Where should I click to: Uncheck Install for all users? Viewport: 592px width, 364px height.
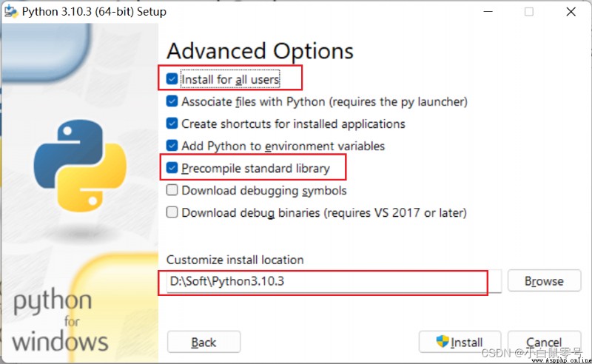point(172,79)
